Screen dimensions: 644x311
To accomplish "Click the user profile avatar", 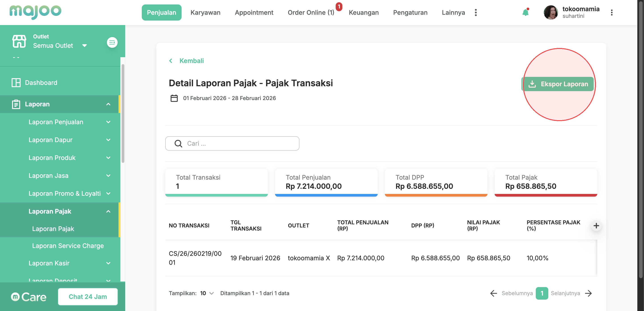I will (551, 13).
